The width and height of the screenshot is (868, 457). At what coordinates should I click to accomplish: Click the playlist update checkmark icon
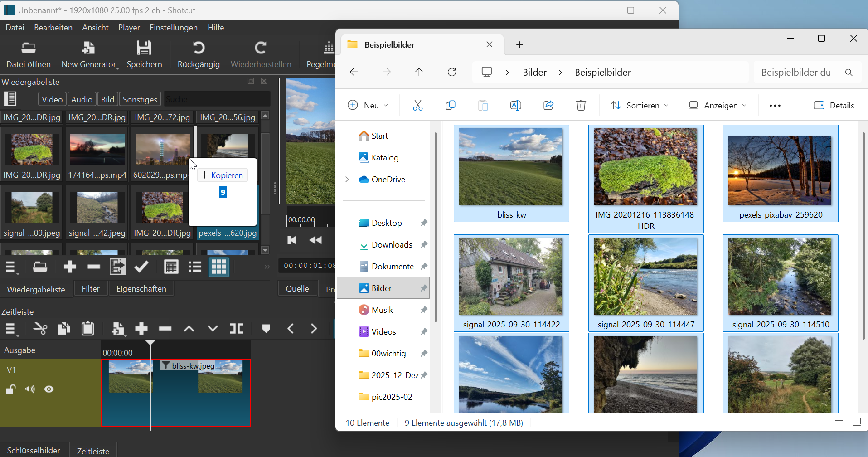[141, 267]
